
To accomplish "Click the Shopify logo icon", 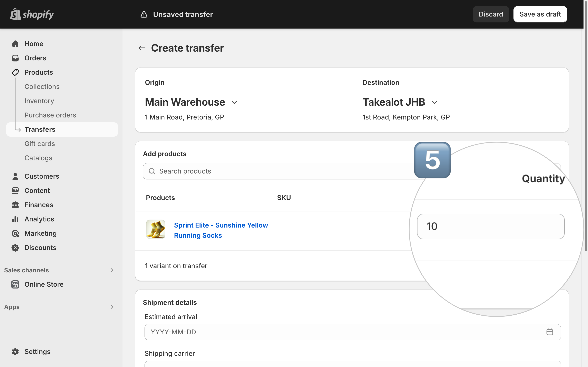I will click(15, 14).
